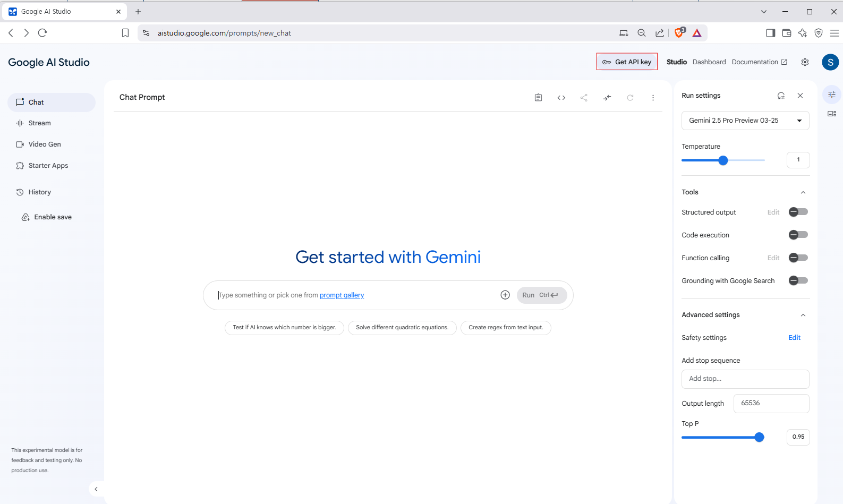
Task: Collapse the Advanced settings section
Action: click(803, 315)
